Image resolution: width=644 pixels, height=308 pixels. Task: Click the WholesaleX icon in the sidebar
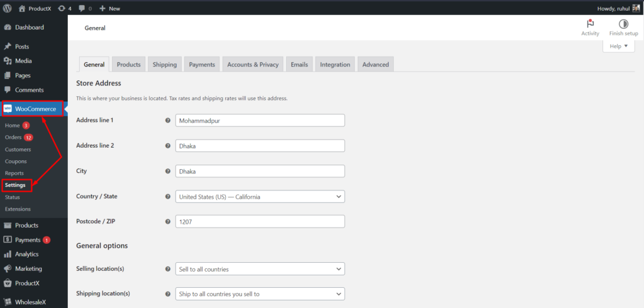point(8,302)
